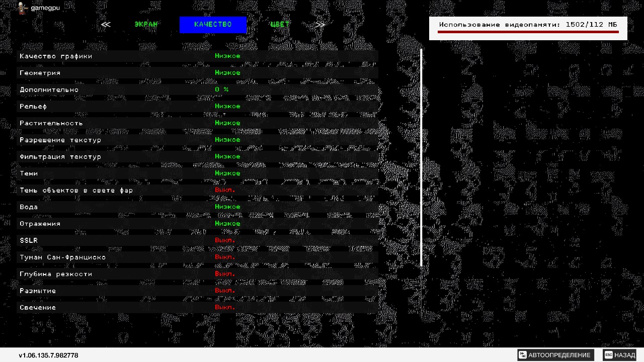Click the НАЗАД button
Image resolution: width=644 pixels, height=362 pixels.
coord(620,355)
